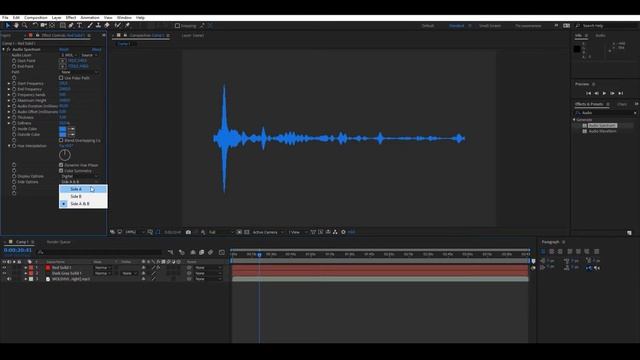Open the Effect menu
This screenshot has width=640, height=360.
click(71, 18)
